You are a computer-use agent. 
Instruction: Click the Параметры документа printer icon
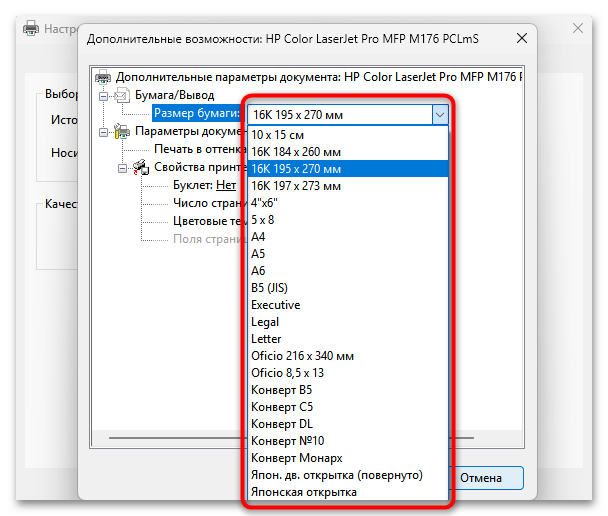122,131
